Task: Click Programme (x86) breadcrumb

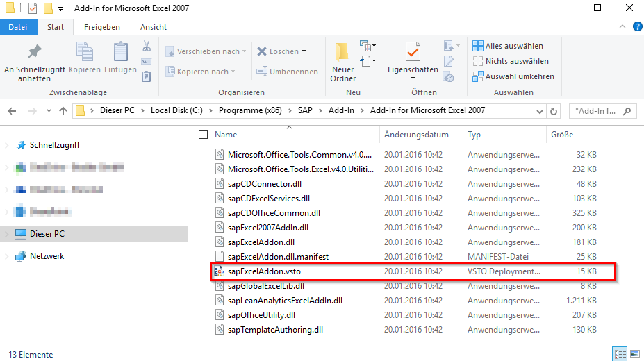Action: [250, 110]
